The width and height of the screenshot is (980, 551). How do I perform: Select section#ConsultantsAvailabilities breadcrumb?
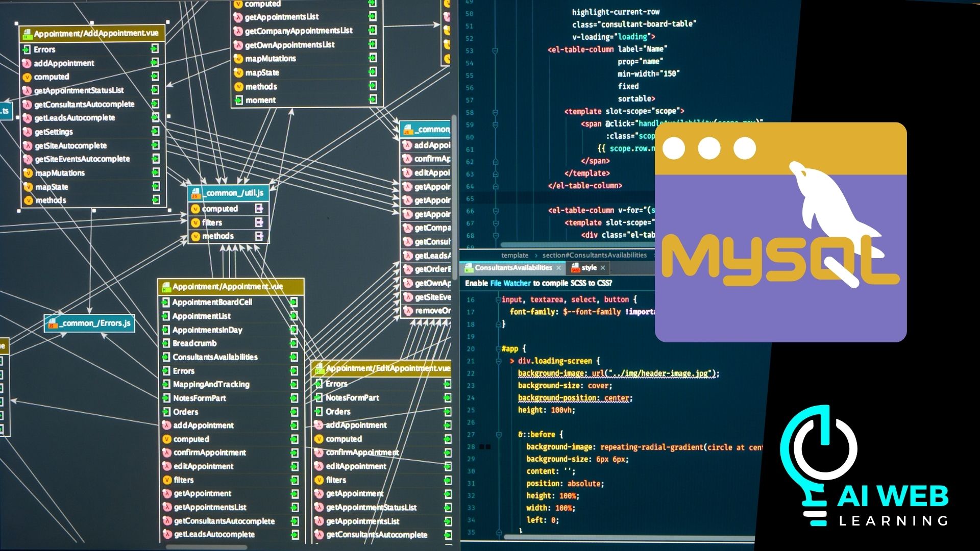595,255
